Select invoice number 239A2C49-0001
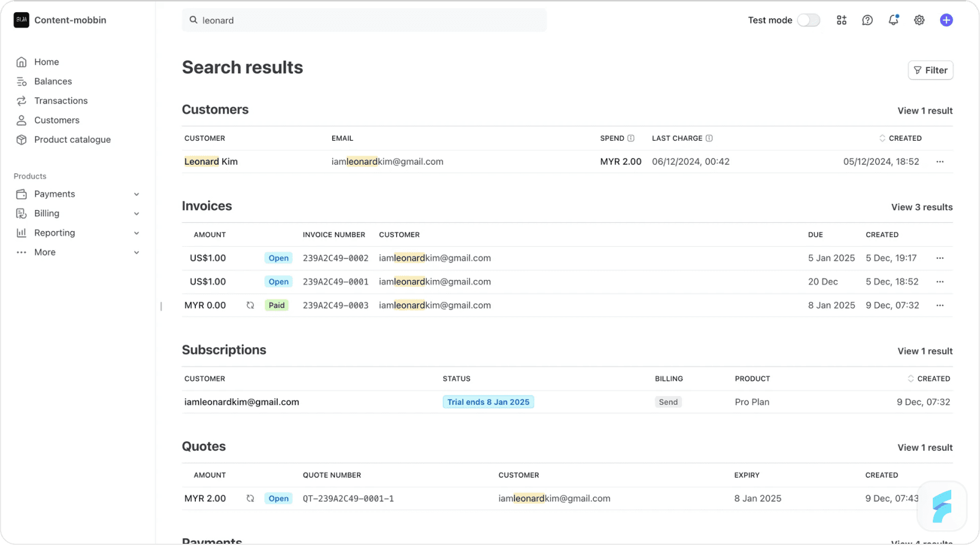The width and height of the screenshot is (980, 545). point(335,282)
